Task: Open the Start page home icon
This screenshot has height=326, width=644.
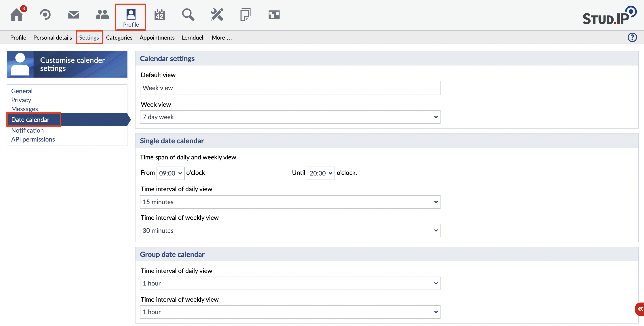Action: (17, 15)
